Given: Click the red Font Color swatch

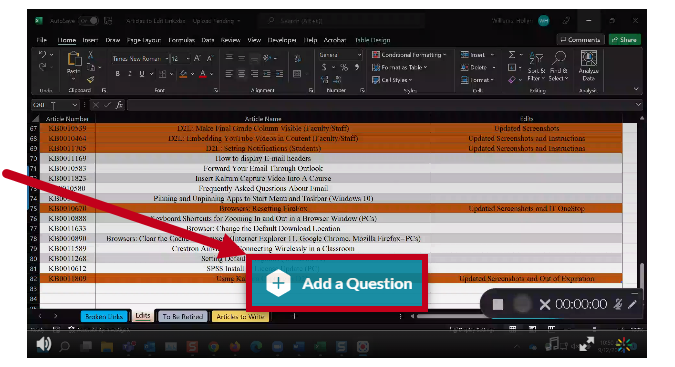Looking at the screenshot, I should pyautogui.click(x=203, y=74).
